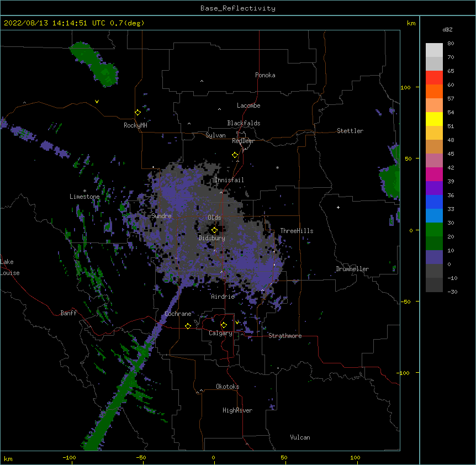Click the Sundre city label
Image resolution: width=476 pixels, height=465 pixels.
click(161, 216)
